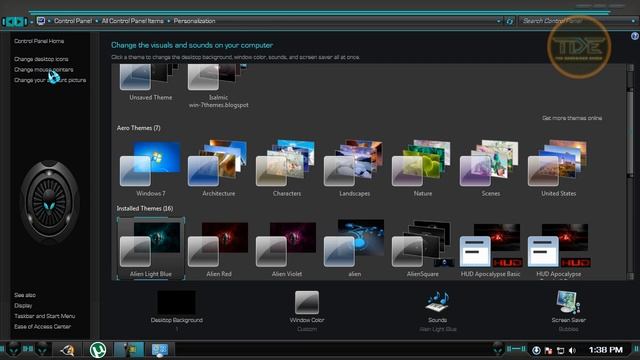Image resolution: width=640 pixels, height=360 pixels.
Task: Click Change your account picture link
Action: pyautogui.click(x=50, y=80)
